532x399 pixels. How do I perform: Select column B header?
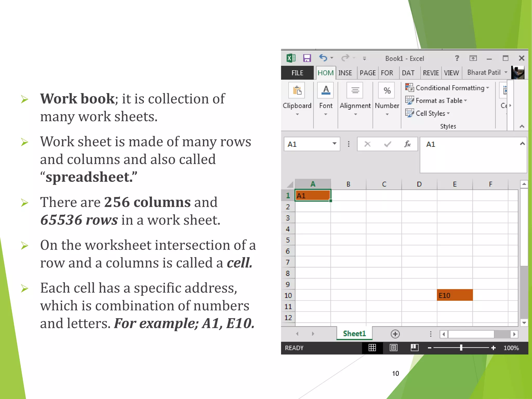(x=348, y=184)
